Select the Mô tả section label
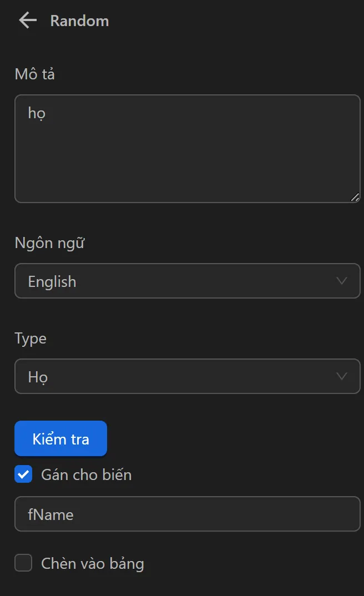The image size is (364, 596). coord(34,74)
